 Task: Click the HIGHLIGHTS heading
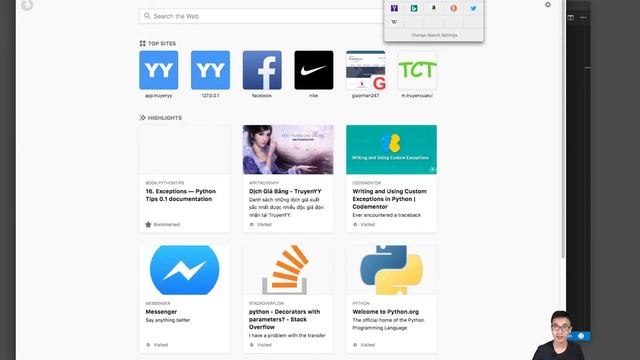165,118
